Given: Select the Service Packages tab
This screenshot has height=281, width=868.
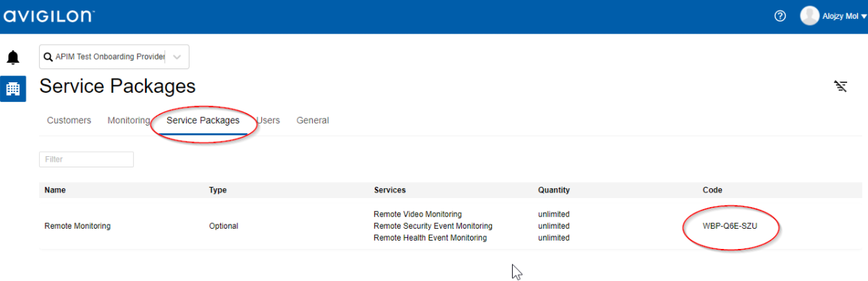Looking at the screenshot, I should tap(203, 121).
